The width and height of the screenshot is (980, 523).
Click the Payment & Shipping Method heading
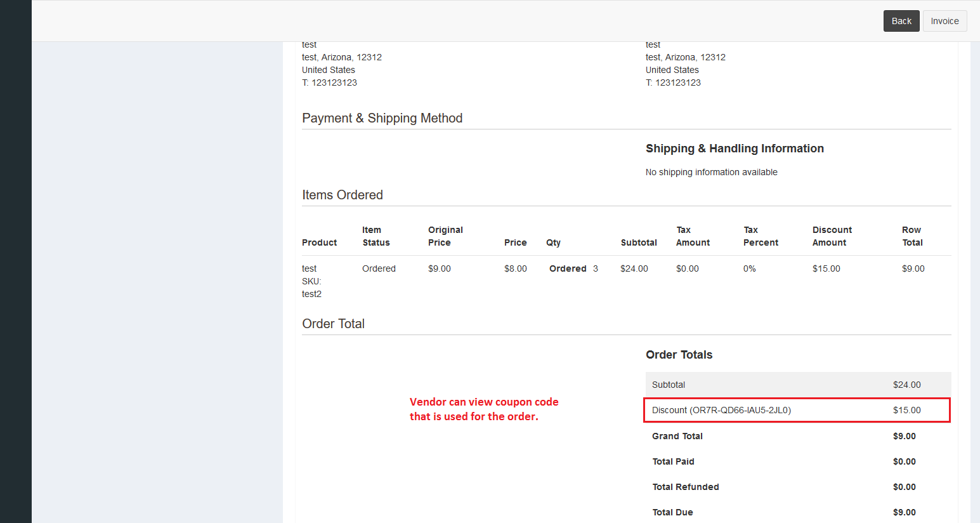coord(382,118)
